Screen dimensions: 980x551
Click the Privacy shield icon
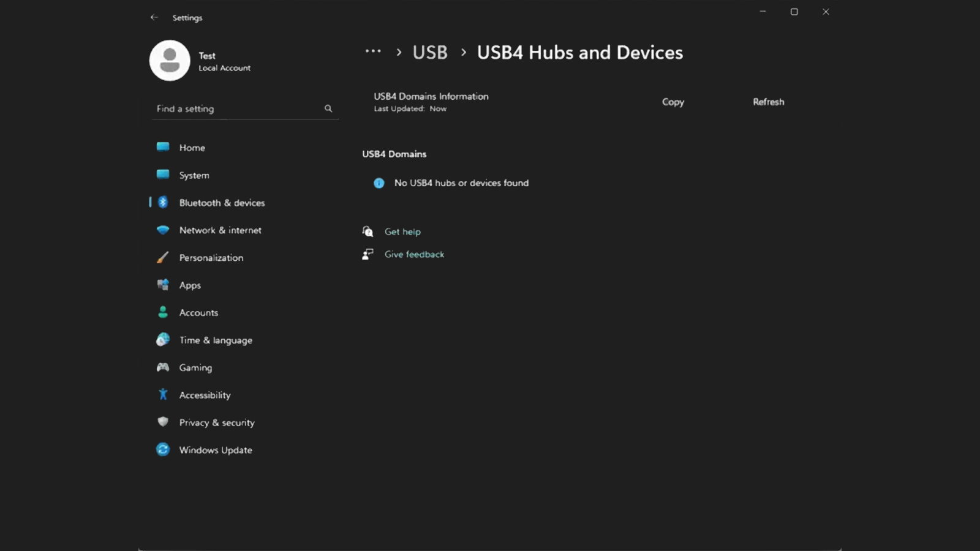[163, 422]
